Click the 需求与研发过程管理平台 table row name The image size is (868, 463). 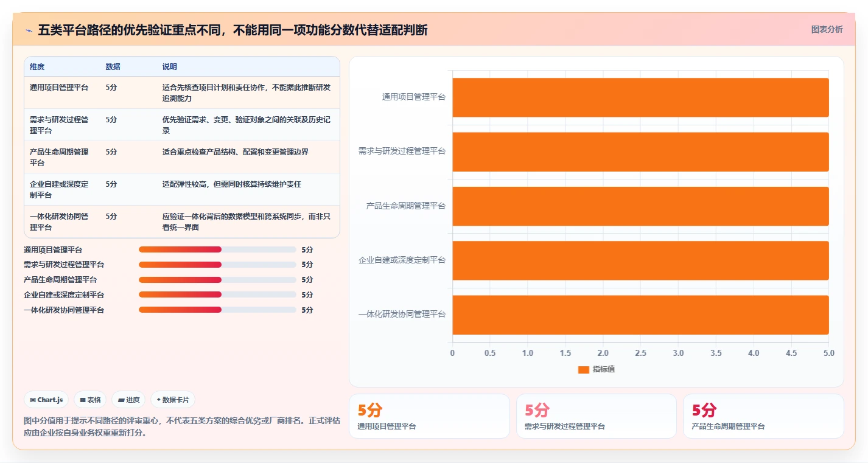click(x=59, y=125)
